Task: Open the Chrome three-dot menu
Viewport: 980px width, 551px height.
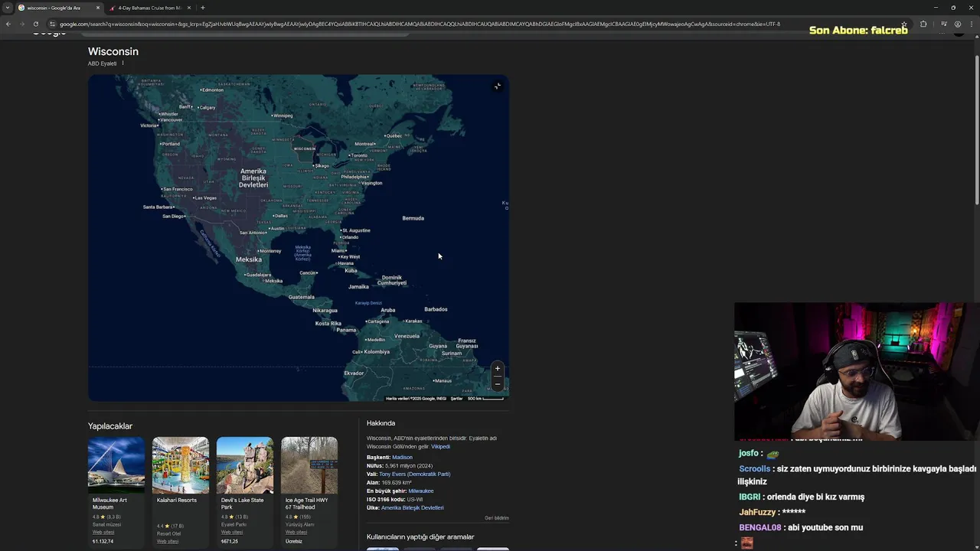Action: click(x=972, y=24)
